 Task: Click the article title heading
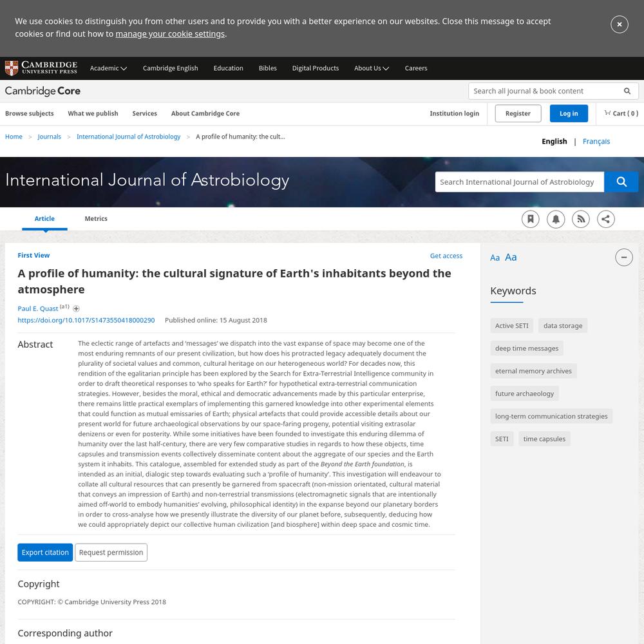(x=234, y=281)
